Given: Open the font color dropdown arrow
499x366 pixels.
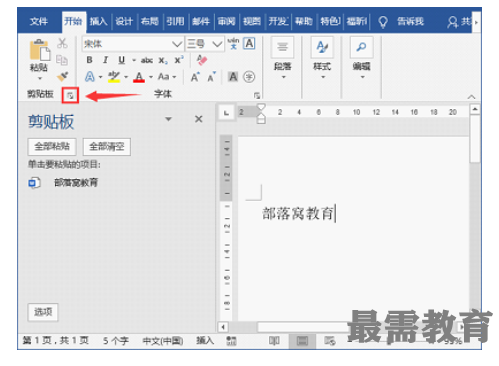Looking at the screenshot, I should click(x=151, y=77).
